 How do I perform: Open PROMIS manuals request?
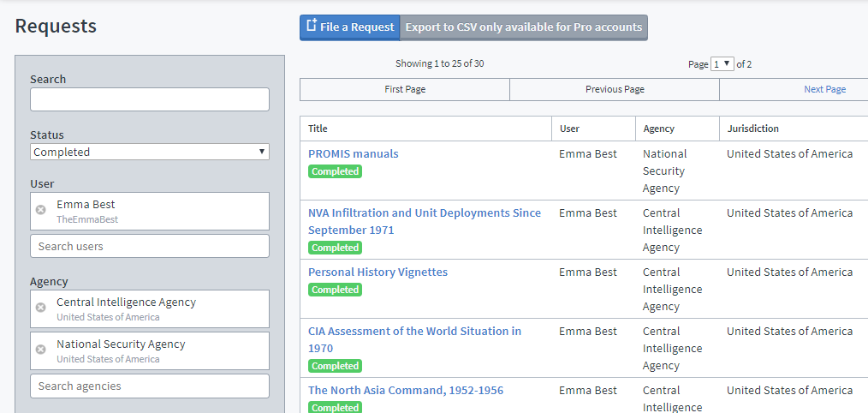(x=354, y=153)
